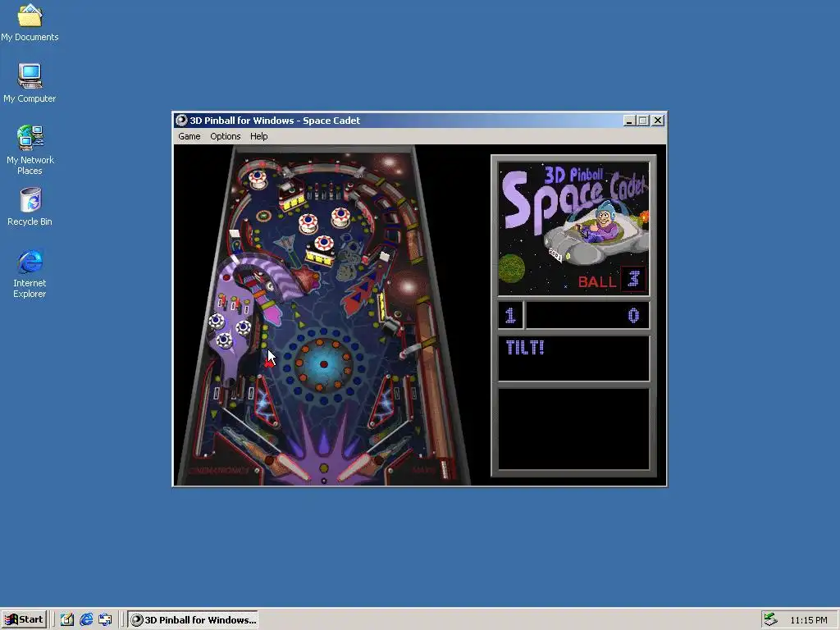Click the blue wormhole center target
The image size is (840, 630).
[323, 364]
